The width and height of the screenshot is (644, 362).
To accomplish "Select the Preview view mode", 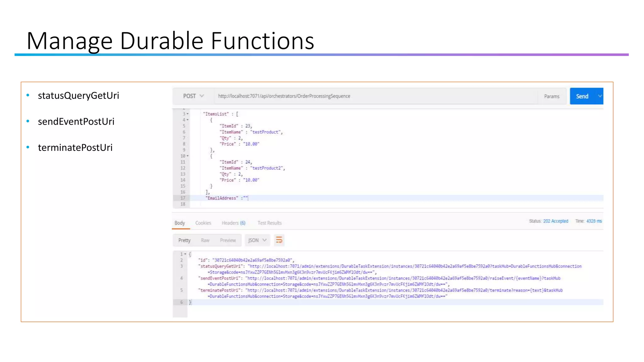I will (228, 240).
